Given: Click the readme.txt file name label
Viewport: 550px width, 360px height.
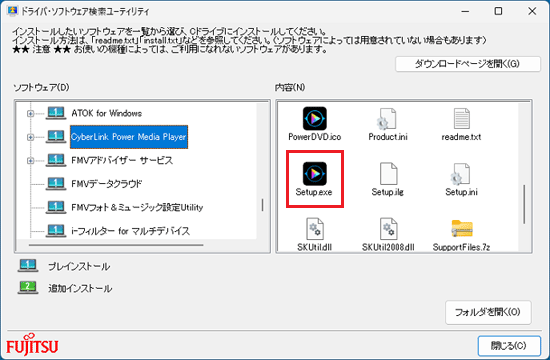Looking at the screenshot, I should click(461, 137).
